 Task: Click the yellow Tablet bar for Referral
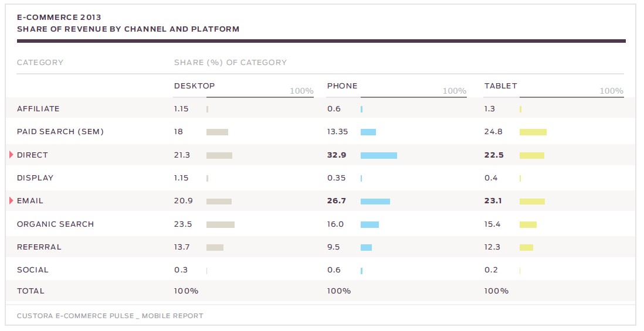tap(526, 247)
